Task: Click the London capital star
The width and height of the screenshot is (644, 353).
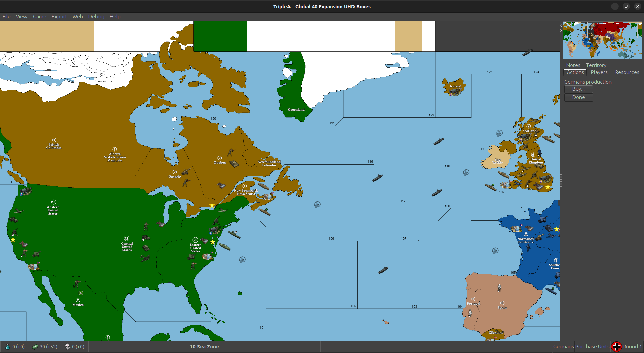Action: [x=548, y=187]
